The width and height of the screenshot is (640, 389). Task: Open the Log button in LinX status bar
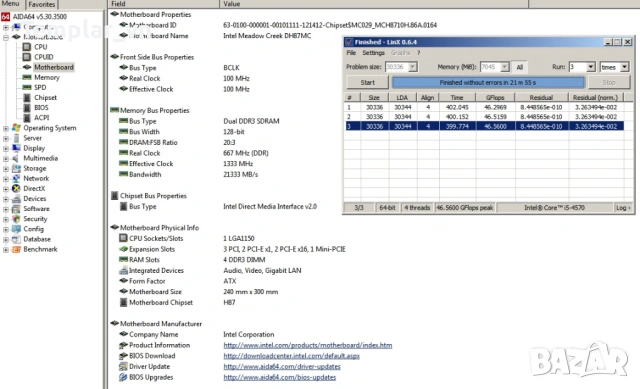[623, 208]
